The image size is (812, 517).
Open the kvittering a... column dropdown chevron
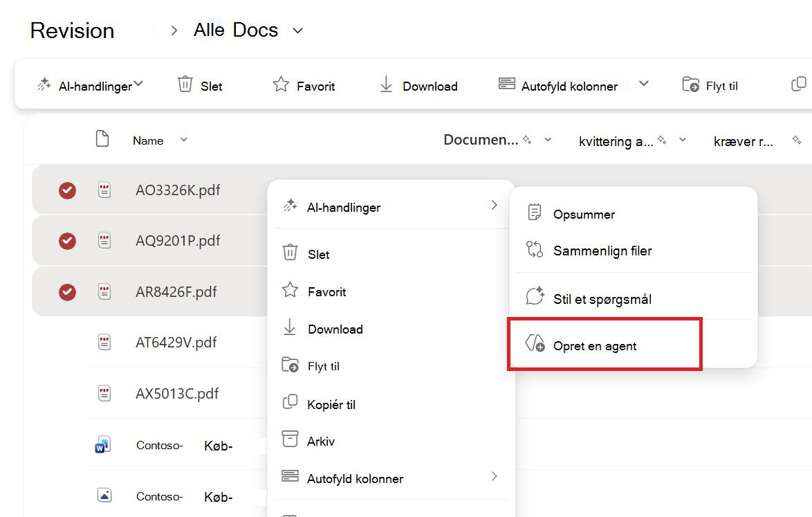[x=683, y=139]
